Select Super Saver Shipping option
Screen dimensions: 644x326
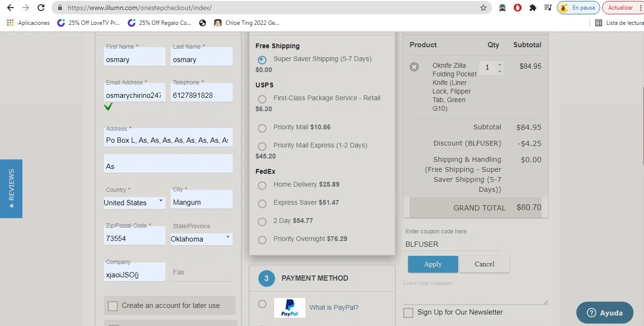pos(262,60)
